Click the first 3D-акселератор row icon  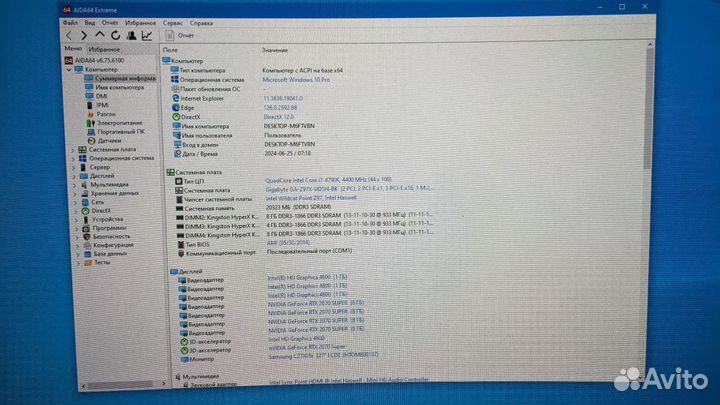point(184,342)
